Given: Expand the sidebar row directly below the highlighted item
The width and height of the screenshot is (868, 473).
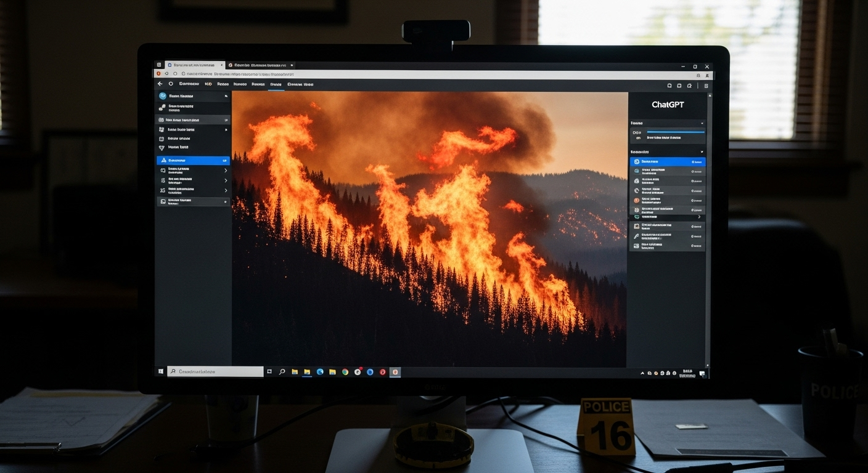Looking at the screenshot, I should (x=226, y=171).
